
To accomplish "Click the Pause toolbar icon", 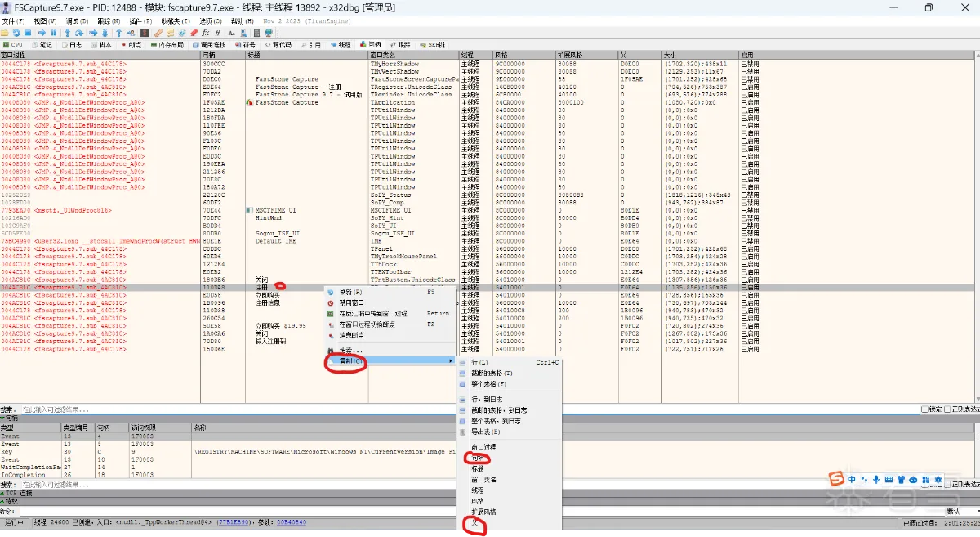I will (x=53, y=33).
